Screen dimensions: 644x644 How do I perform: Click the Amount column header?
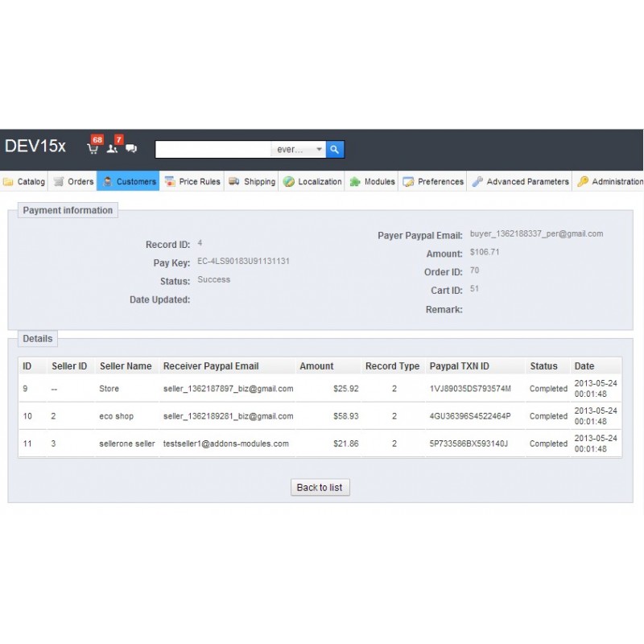point(316,366)
